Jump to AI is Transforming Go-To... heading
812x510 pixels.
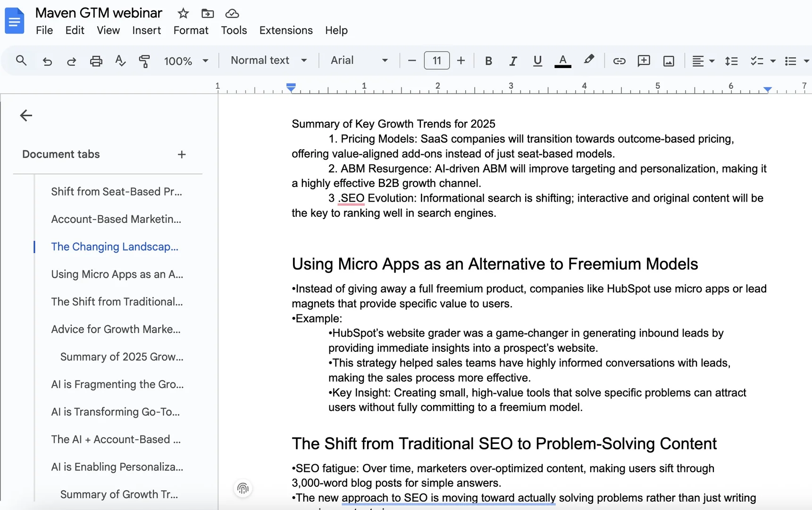click(x=115, y=412)
